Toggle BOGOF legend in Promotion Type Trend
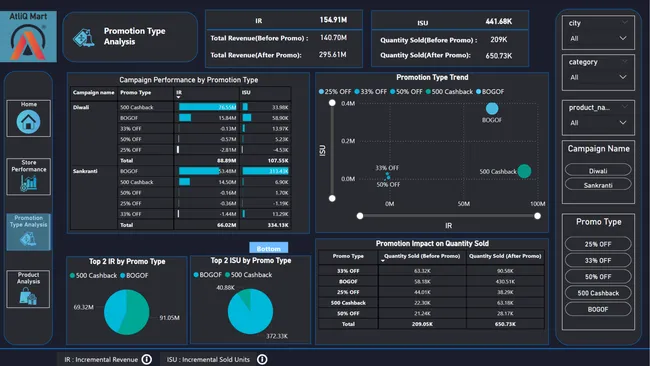 tap(490, 92)
